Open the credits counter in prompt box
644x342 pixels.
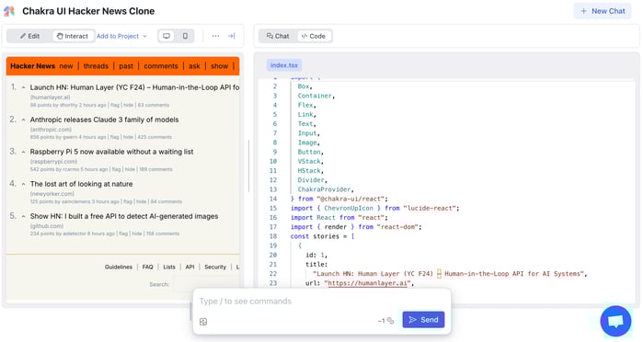click(385, 321)
